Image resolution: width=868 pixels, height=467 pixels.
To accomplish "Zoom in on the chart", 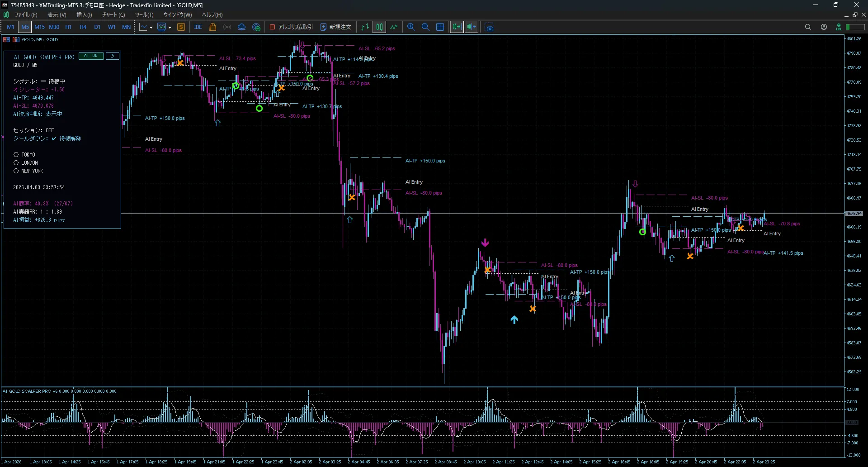I will point(411,27).
